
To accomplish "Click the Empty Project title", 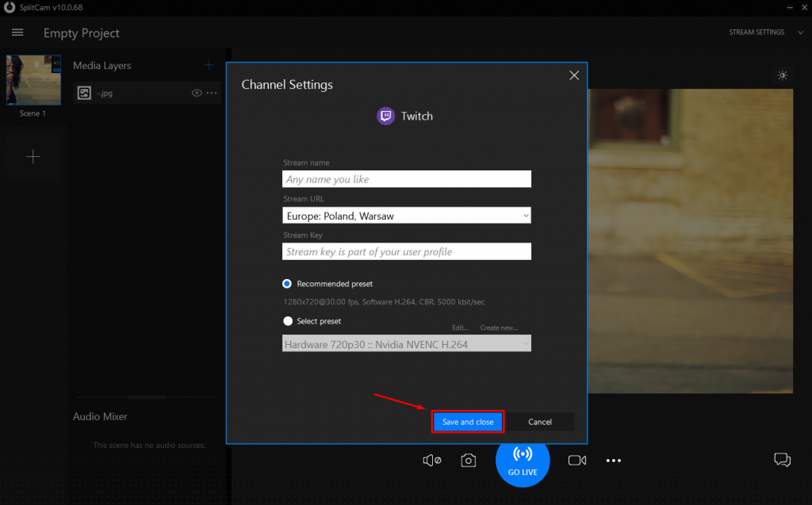I will pyautogui.click(x=82, y=33).
